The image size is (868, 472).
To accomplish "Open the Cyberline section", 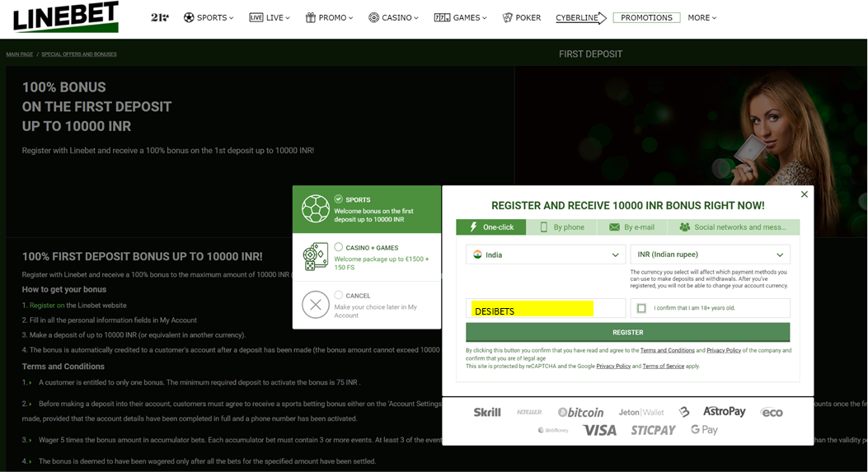I will (x=580, y=17).
